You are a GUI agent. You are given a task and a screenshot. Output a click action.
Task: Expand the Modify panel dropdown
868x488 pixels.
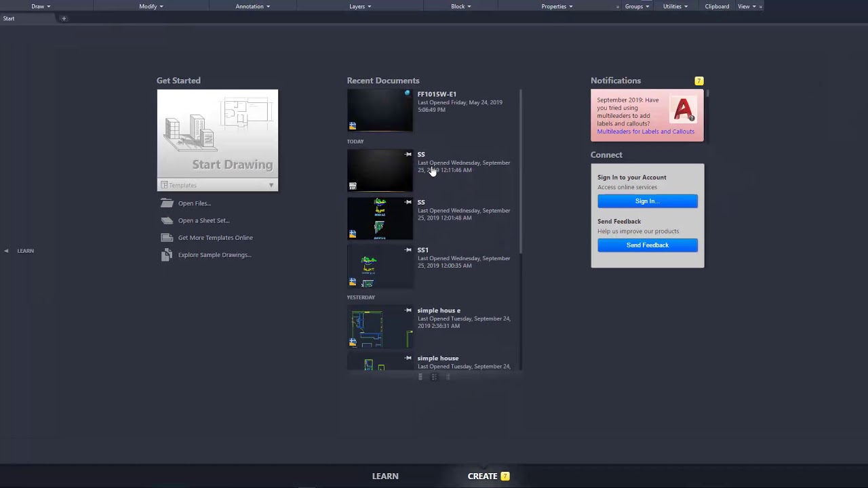point(151,6)
